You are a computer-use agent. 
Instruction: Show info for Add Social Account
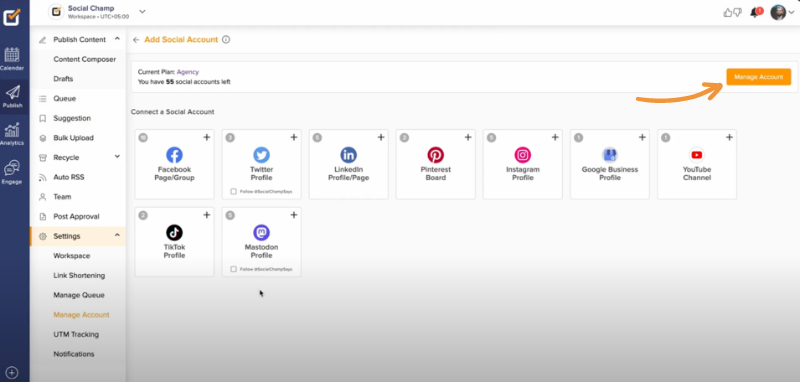click(x=226, y=39)
